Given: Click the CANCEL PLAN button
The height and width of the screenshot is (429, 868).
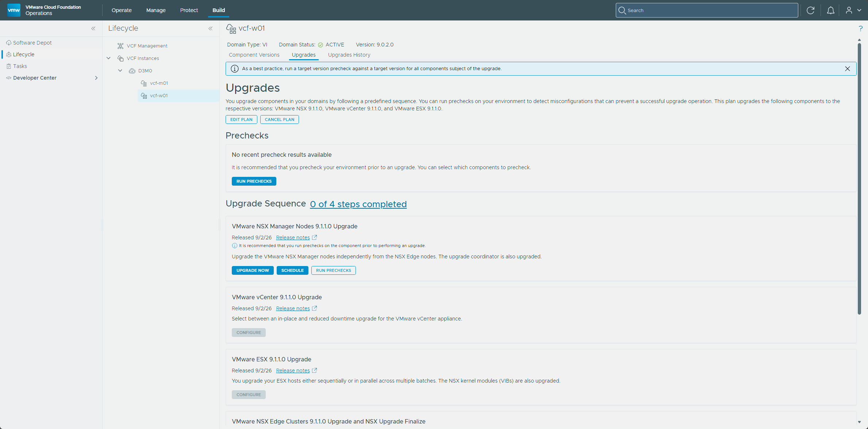Looking at the screenshot, I should coord(279,119).
